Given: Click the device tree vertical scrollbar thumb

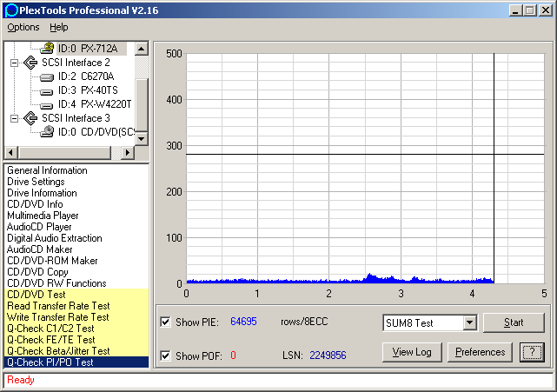Looking at the screenshot, I should point(142,105).
